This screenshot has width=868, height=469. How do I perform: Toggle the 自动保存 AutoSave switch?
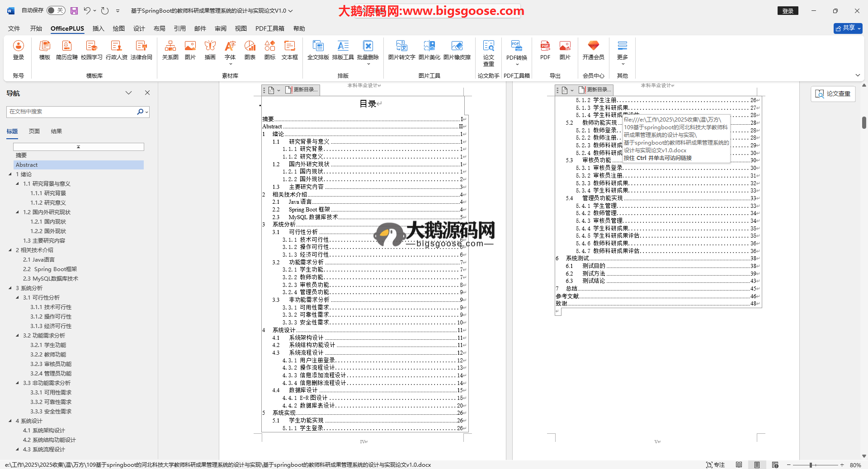[x=56, y=10]
